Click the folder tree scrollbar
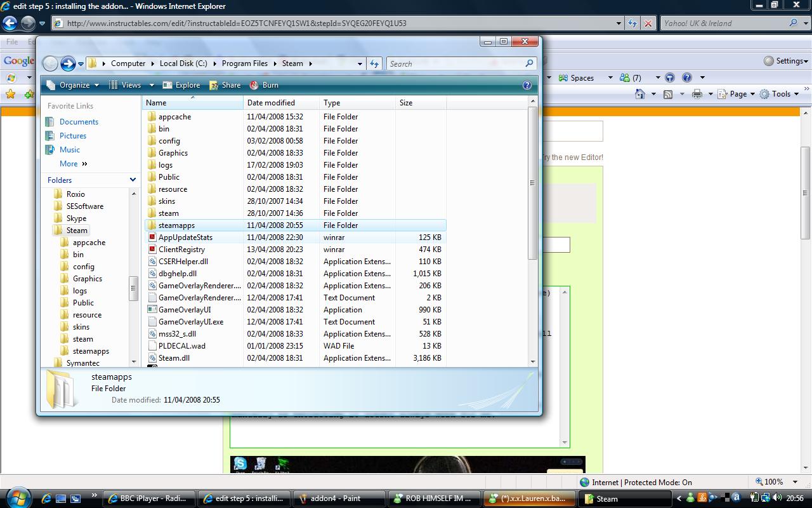Image resolution: width=812 pixels, height=508 pixels. coord(133,288)
